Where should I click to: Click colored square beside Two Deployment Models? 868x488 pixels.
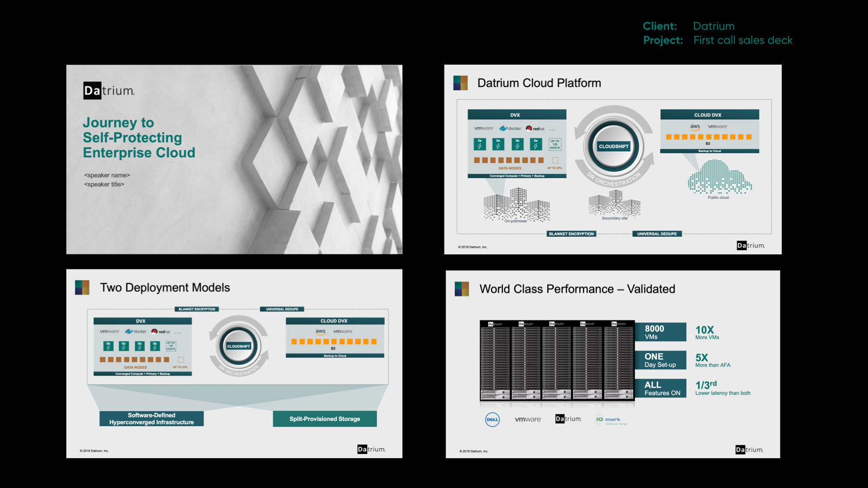pyautogui.click(x=82, y=288)
